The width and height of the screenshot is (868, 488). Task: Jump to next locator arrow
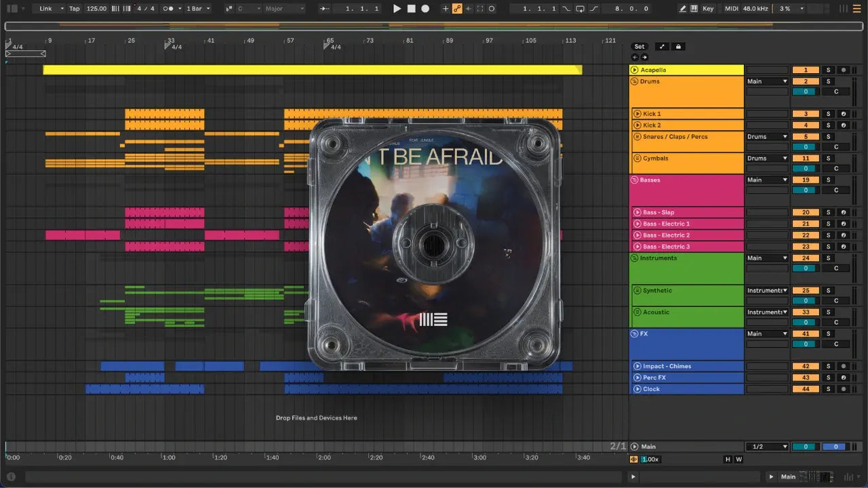point(644,58)
